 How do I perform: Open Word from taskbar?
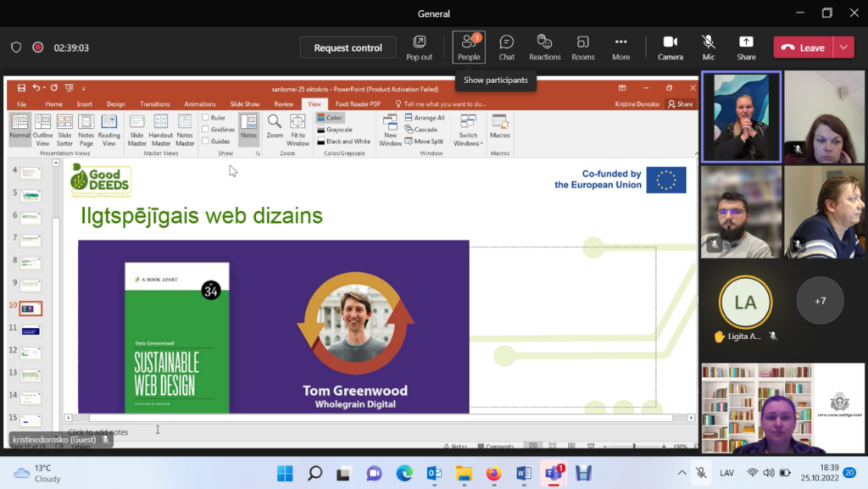(524, 474)
